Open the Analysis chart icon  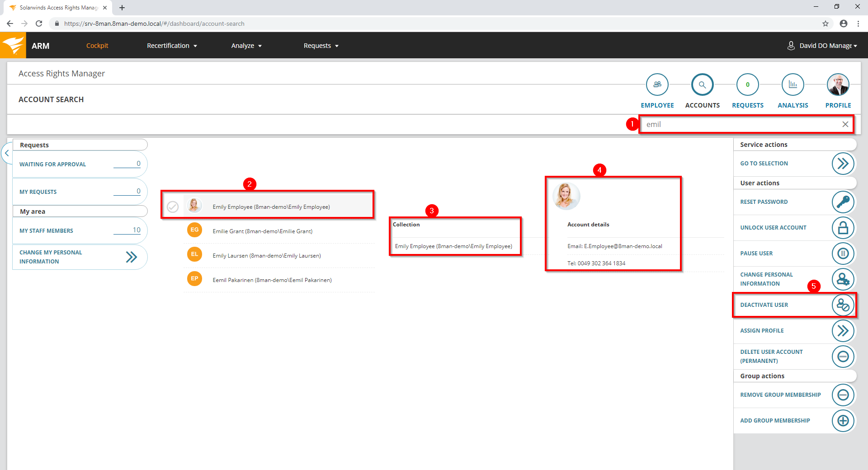pos(793,85)
